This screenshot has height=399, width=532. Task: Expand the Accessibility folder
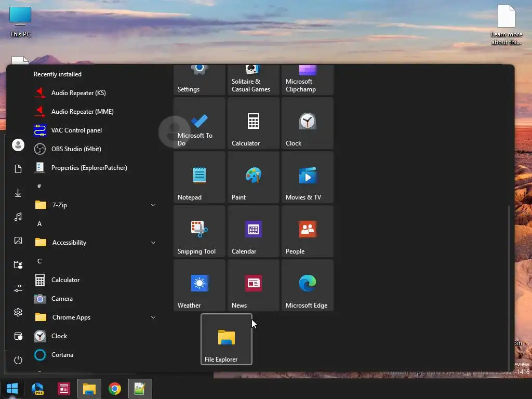96,242
